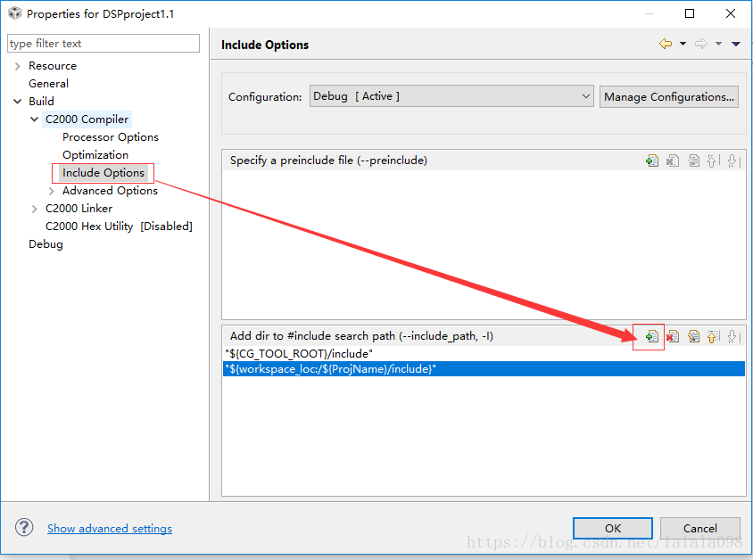Add directory to include search path
This screenshot has height=560, width=753.
651,336
